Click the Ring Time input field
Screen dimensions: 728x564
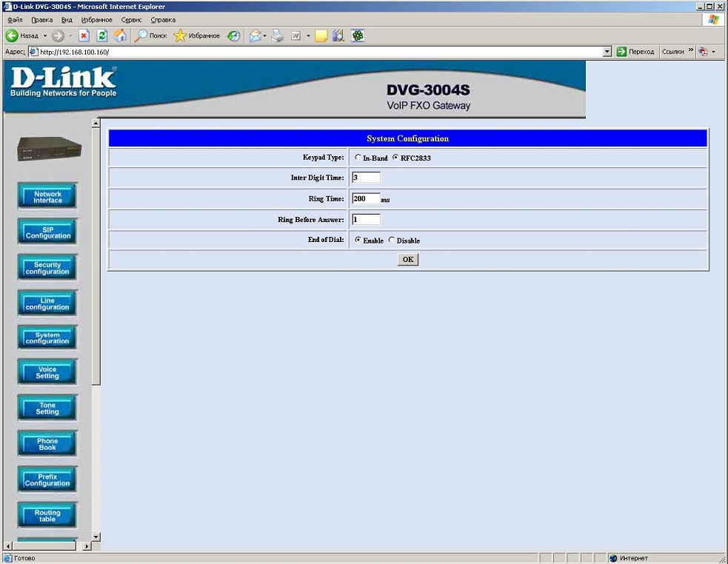(x=366, y=198)
